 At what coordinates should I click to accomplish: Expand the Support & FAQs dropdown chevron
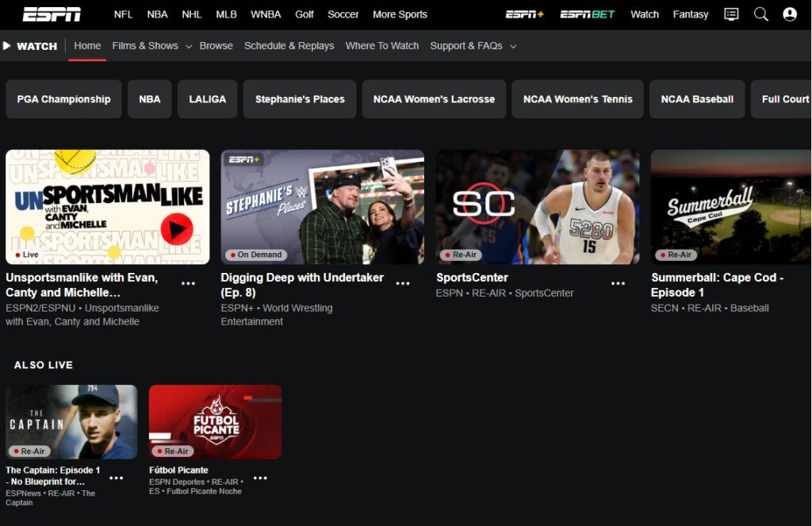tap(513, 47)
